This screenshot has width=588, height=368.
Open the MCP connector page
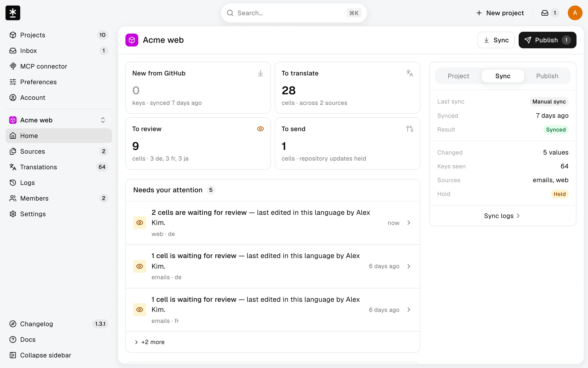coord(59,66)
